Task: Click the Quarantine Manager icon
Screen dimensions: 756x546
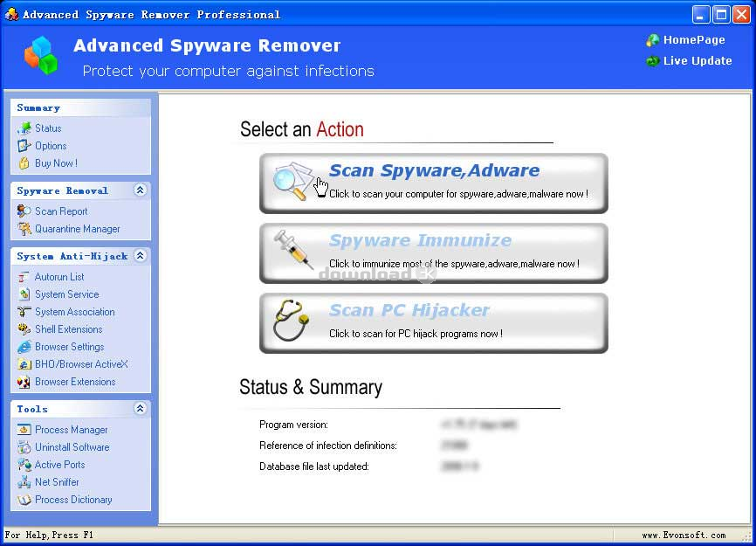Action: [24, 229]
